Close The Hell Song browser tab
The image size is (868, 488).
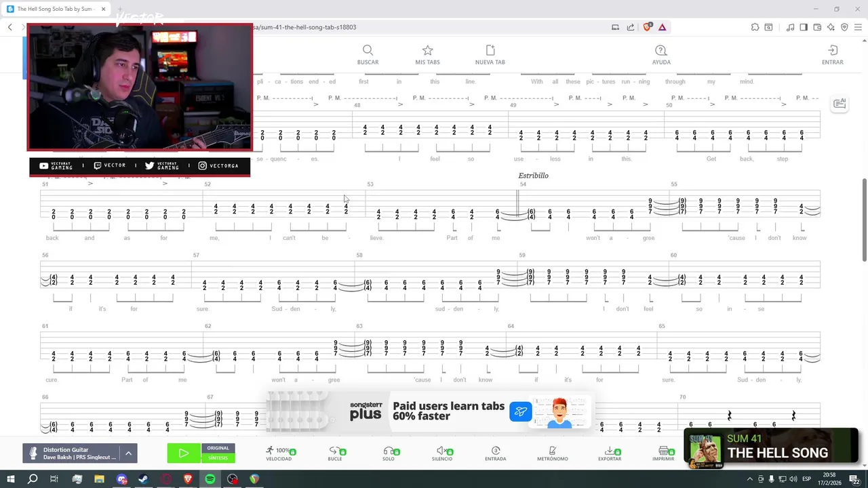[x=104, y=9]
